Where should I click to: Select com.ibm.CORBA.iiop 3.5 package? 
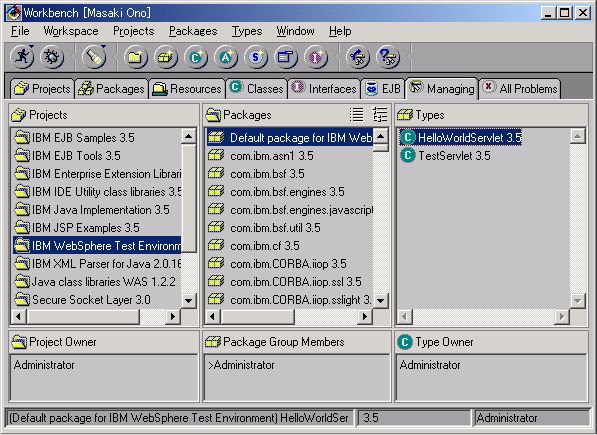coord(290,263)
